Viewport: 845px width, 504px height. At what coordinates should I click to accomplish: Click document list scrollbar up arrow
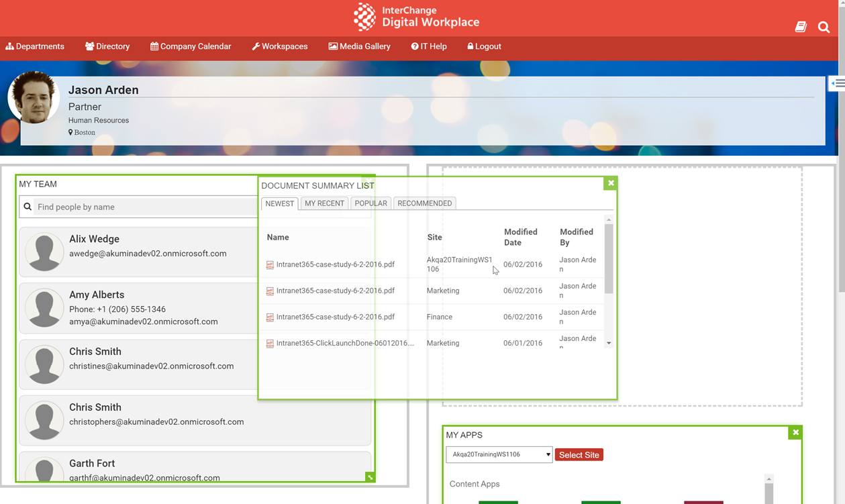click(609, 220)
